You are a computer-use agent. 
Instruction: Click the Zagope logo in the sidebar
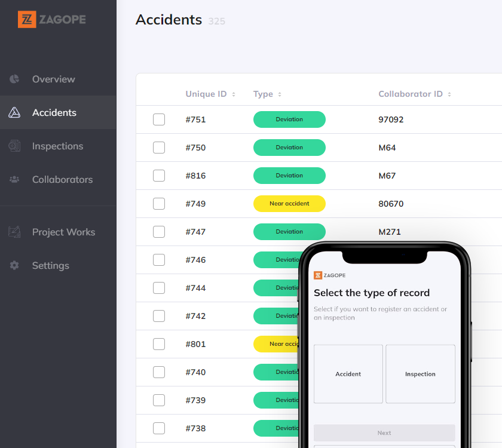point(51,20)
